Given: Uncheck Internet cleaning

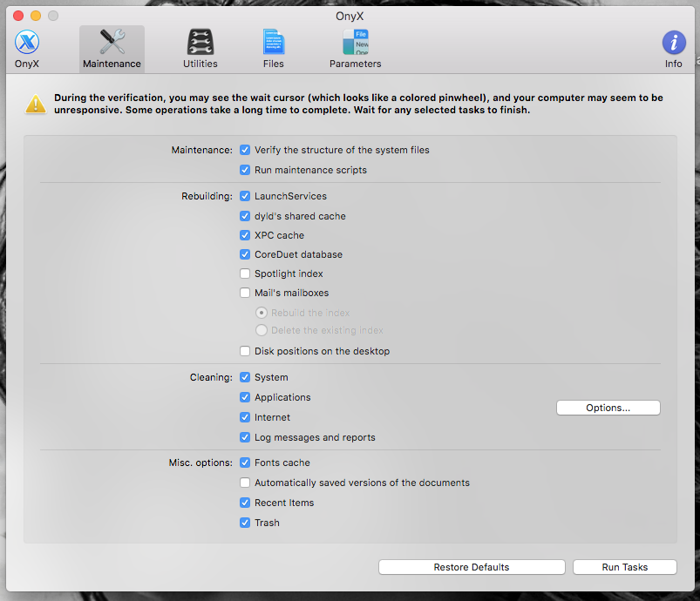Looking at the screenshot, I should tap(245, 417).
